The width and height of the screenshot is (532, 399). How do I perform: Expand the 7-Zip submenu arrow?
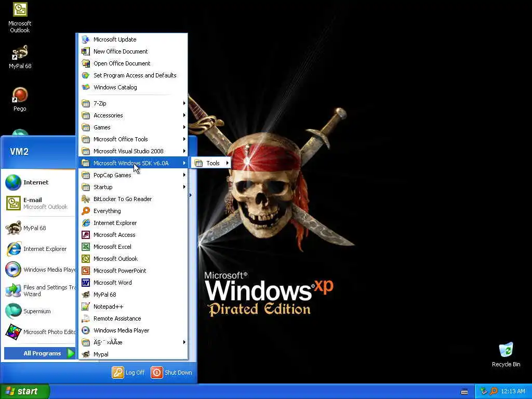pyautogui.click(x=184, y=103)
